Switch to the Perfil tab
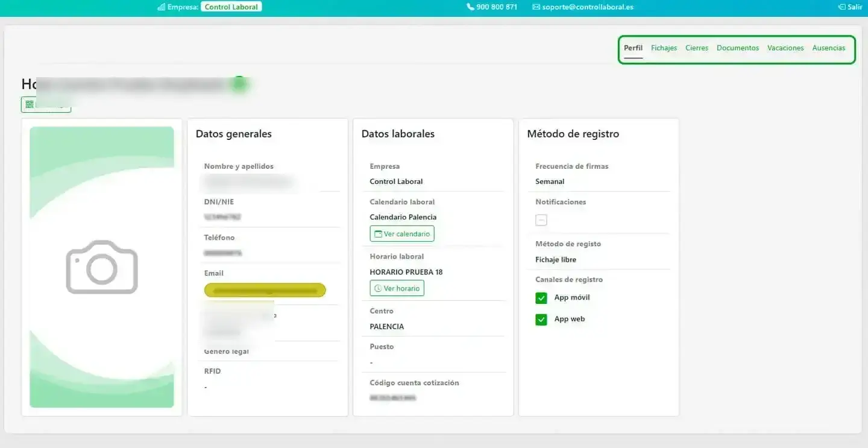The height and width of the screenshot is (448, 868). [633, 48]
